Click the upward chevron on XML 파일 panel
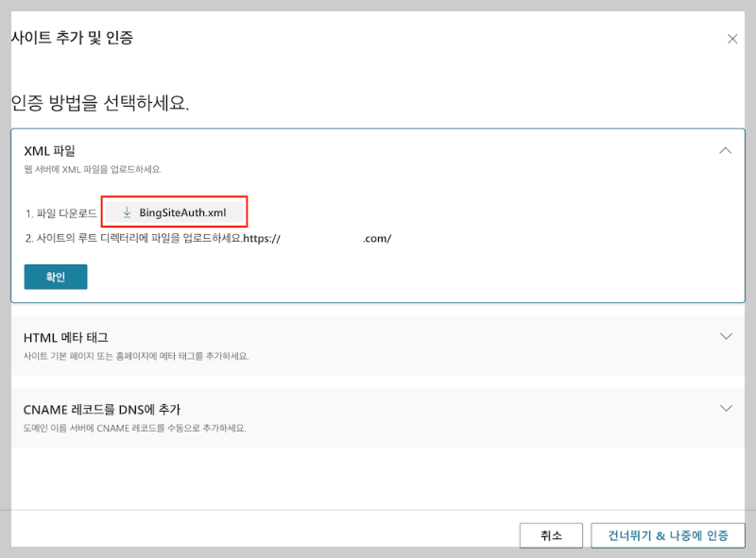756x558 pixels. tap(726, 150)
